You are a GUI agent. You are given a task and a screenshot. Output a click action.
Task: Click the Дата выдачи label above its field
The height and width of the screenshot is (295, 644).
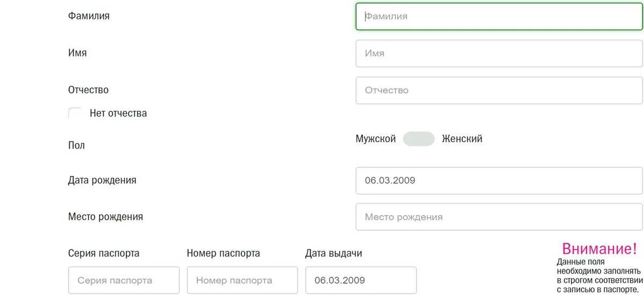coord(334,253)
